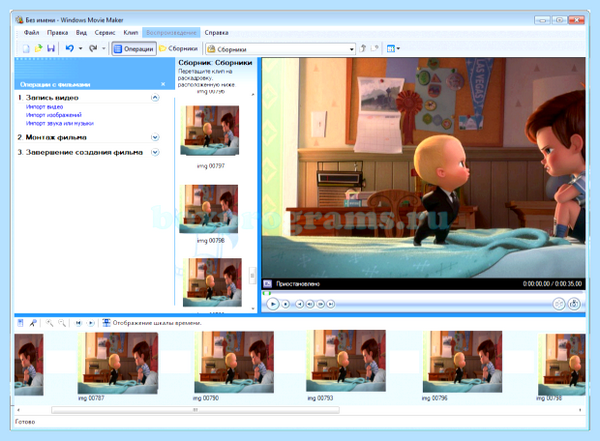Image resolution: width=600 pixels, height=441 pixels.
Task: Select the img 00790 storyboard clip
Action: [x=234, y=362]
